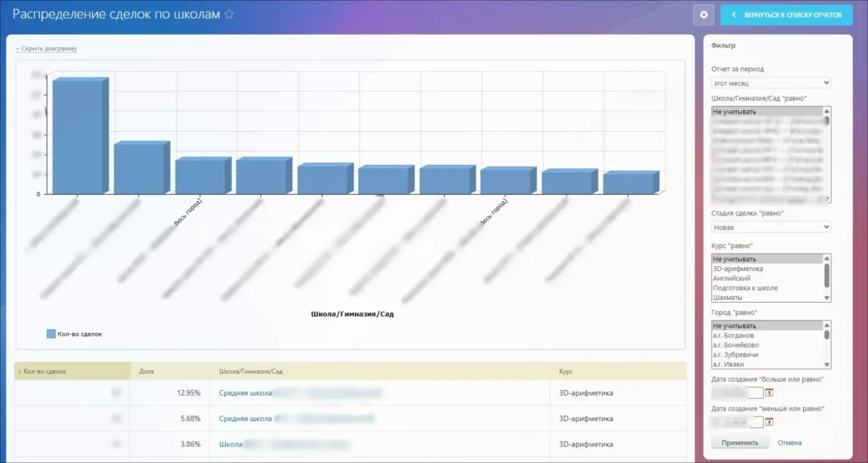Open report settings gear icon
This screenshot has width=868, height=463.
(x=704, y=15)
